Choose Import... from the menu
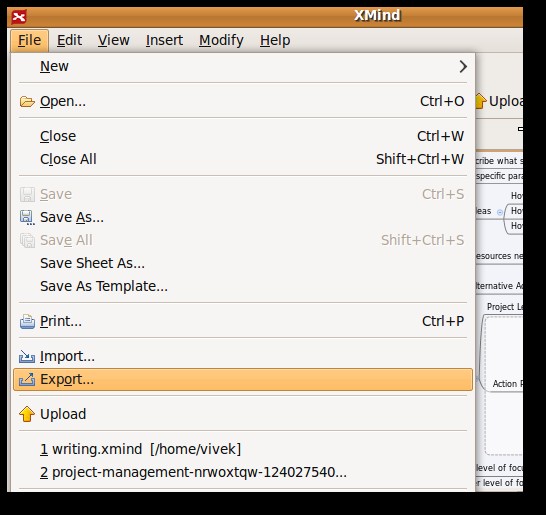 click(243, 356)
